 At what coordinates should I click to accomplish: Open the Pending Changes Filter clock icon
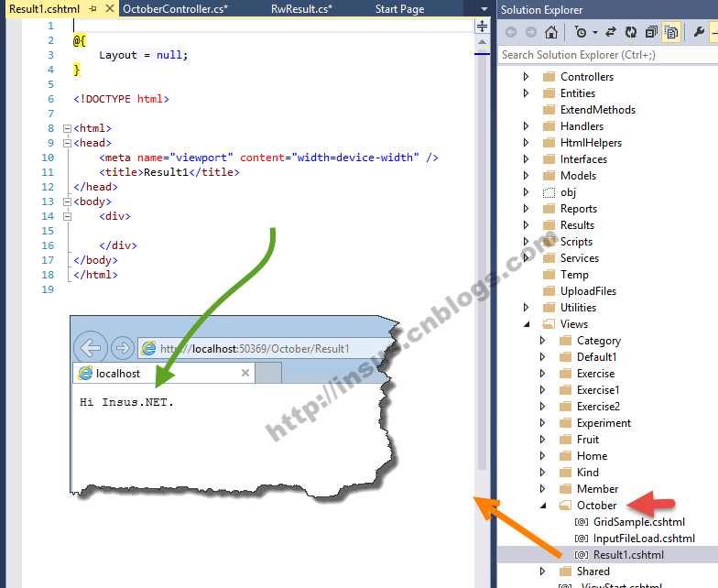coord(581,32)
